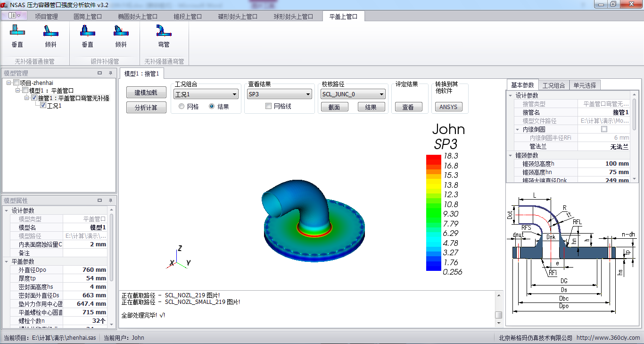Open the 工况组合 dropdown showing 工况1
The image size is (644, 344).
coord(206,94)
